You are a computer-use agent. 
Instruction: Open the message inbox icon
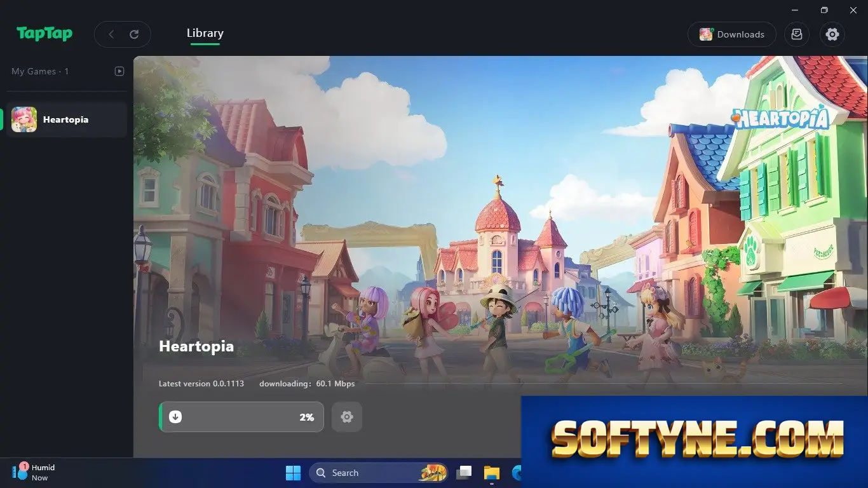coord(797,34)
